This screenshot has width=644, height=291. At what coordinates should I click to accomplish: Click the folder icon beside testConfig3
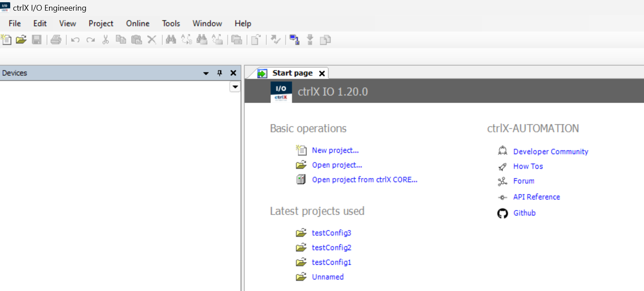pos(301,233)
